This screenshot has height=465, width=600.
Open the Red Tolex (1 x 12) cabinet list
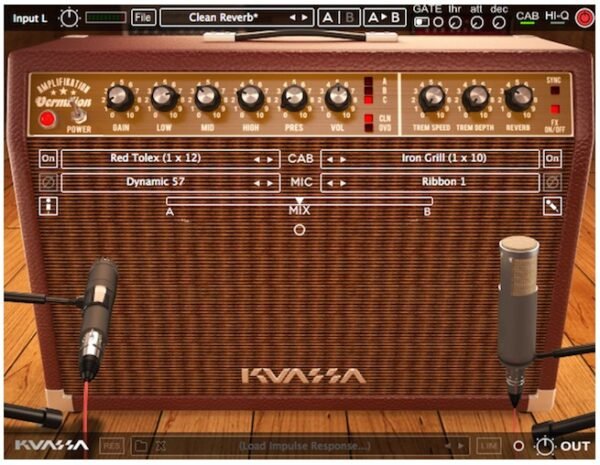click(170, 159)
